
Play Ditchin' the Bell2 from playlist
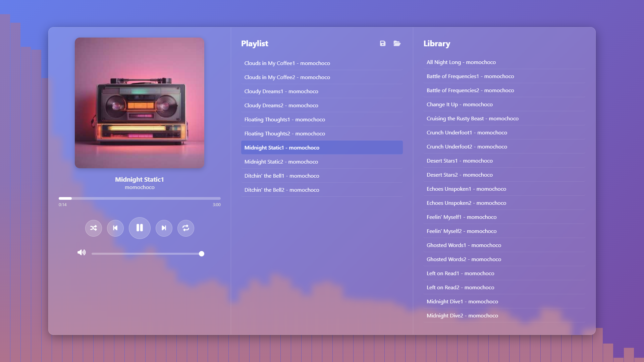tap(282, 190)
